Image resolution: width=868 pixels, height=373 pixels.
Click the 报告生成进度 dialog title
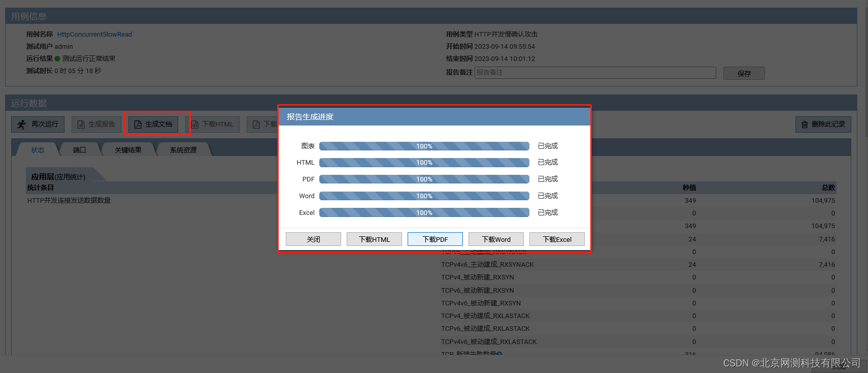point(310,117)
